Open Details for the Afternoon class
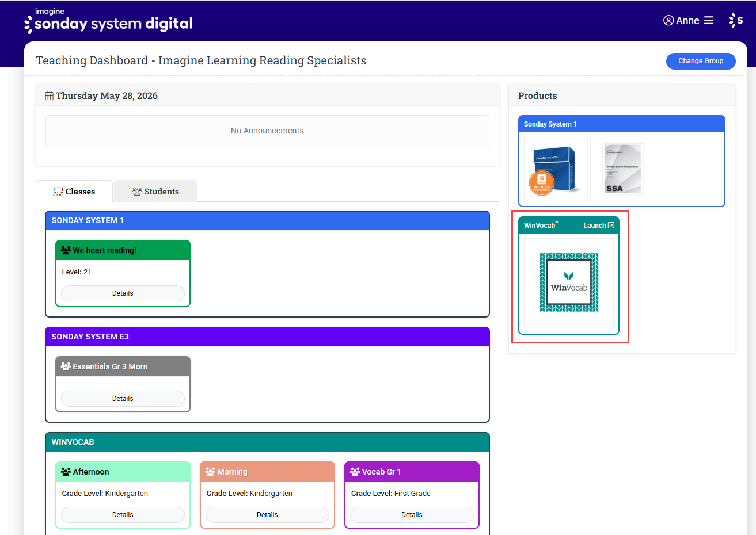Image resolution: width=756 pixels, height=535 pixels. [123, 515]
